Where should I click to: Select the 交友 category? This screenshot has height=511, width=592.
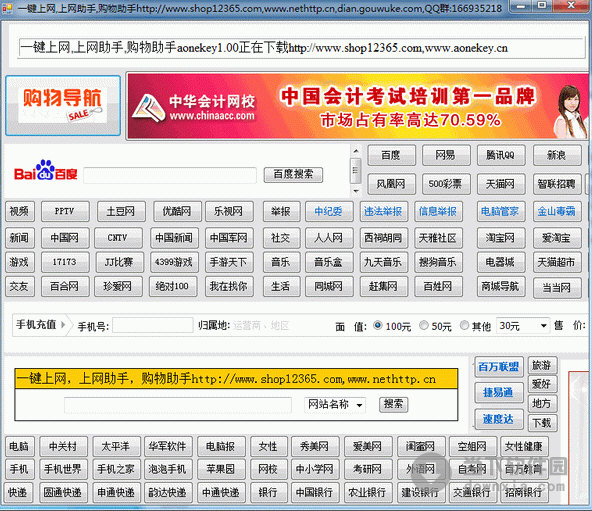click(x=20, y=286)
